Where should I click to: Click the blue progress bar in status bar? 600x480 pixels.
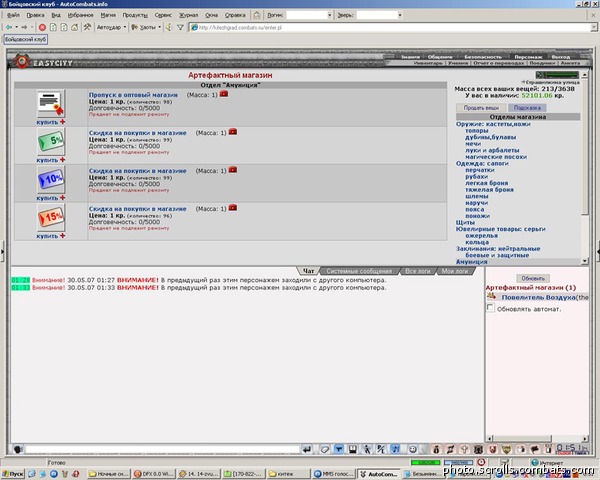pyautogui.click(x=458, y=462)
